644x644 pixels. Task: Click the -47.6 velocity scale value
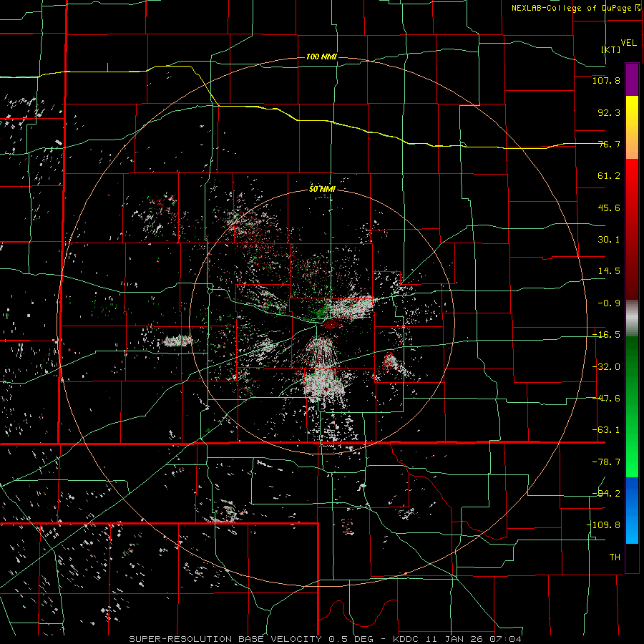click(606, 399)
